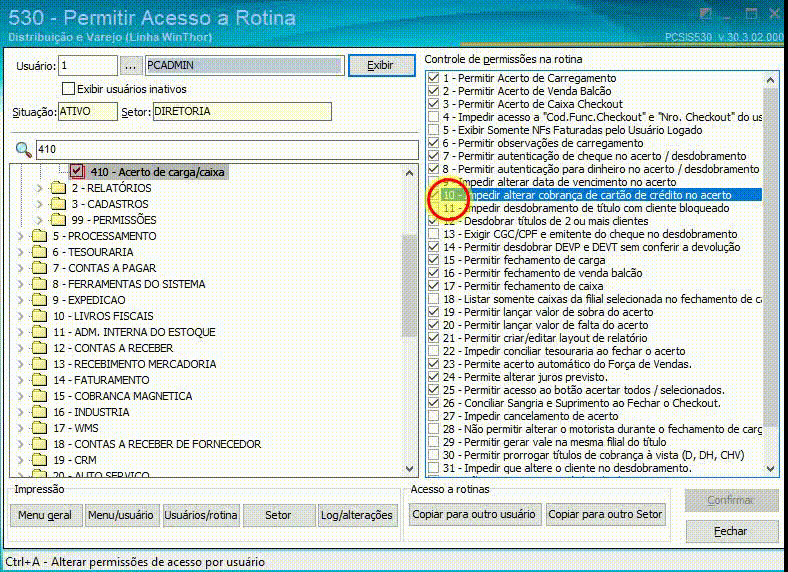This screenshot has width=788, height=572.
Task: Select 31 - Impedir que altere o cliente
Action: point(567,468)
